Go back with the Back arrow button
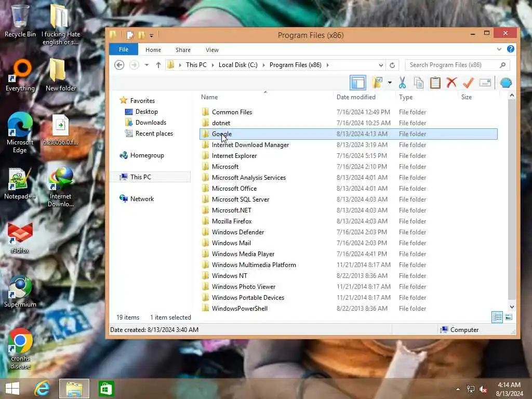 pos(119,65)
